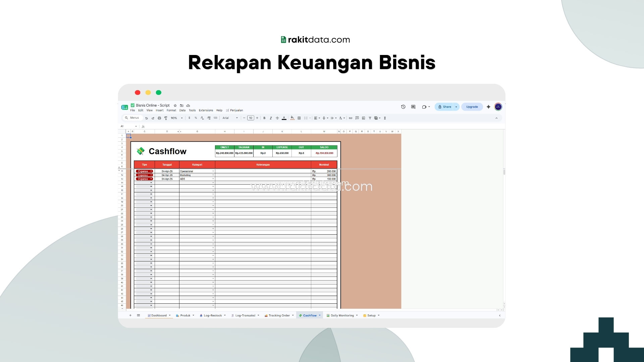Move the document using the folder icon
This screenshot has height=362, width=644.
[182, 106]
